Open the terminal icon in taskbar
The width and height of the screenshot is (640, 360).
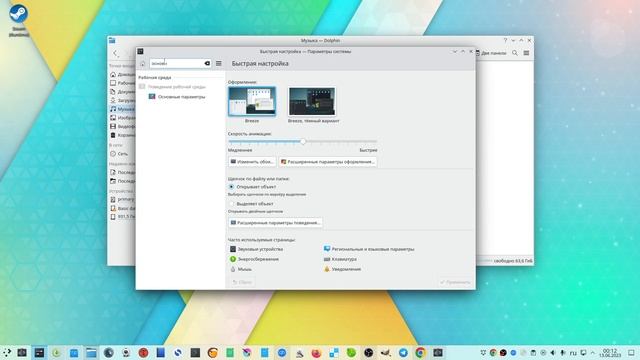point(195,353)
